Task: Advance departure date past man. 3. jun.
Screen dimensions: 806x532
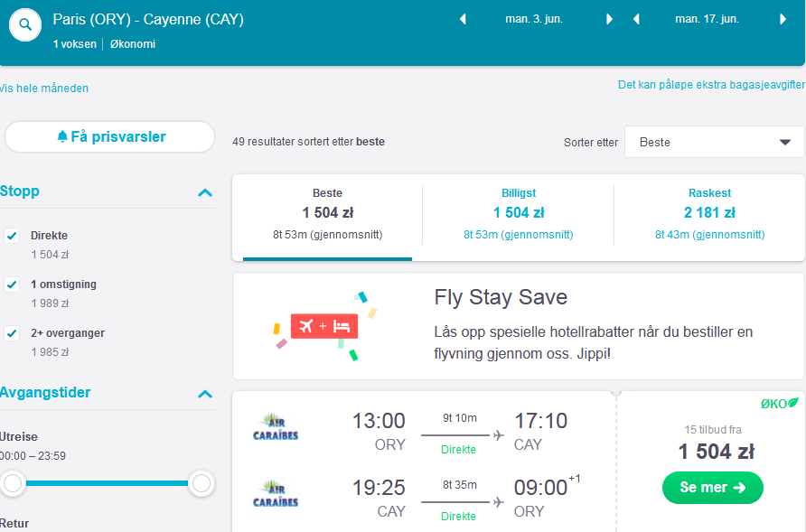Action: click(609, 19)
